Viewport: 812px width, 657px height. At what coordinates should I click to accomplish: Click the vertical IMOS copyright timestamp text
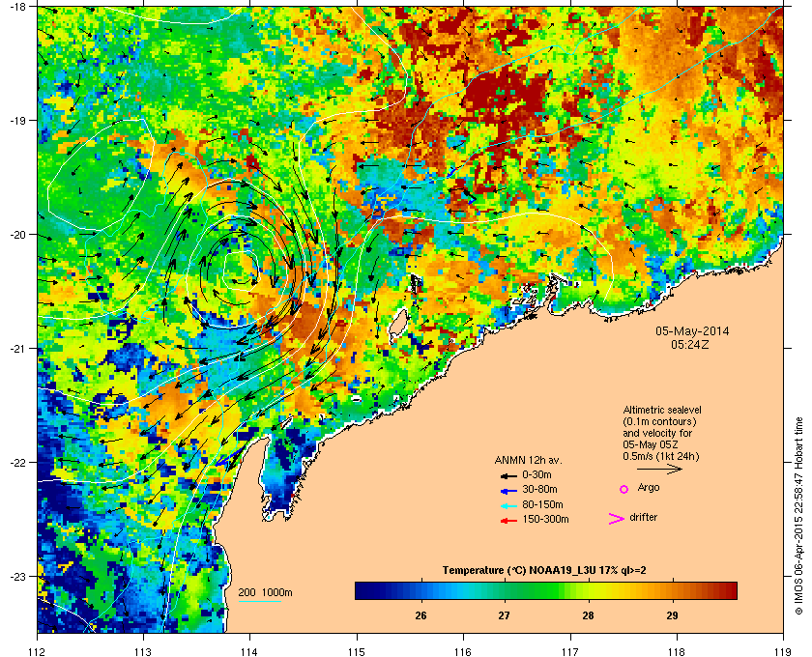[799, 518]
